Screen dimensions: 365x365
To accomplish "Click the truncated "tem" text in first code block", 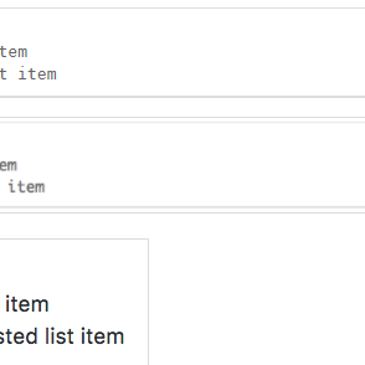I will tap(14, 52).
